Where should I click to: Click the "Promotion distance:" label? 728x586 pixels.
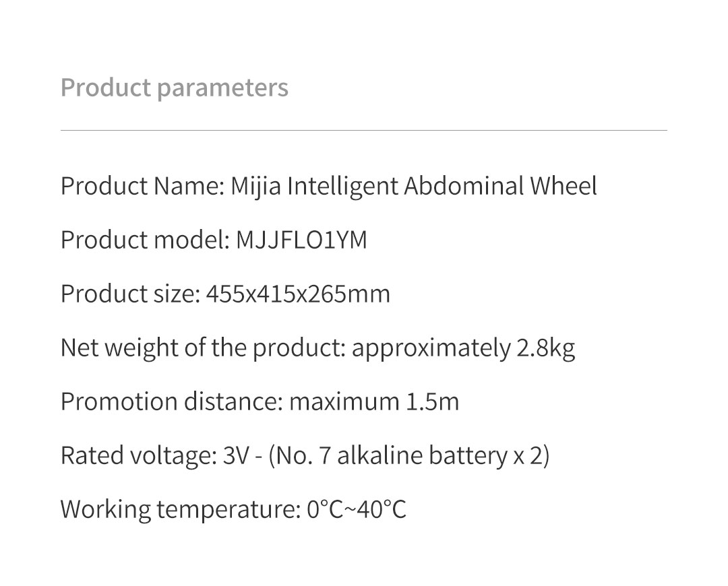[x=171, y=401]
